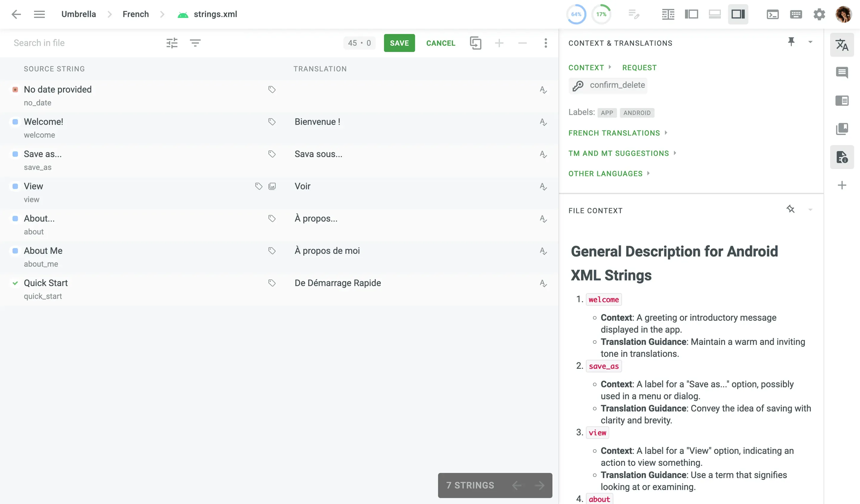860x504 pixels.
Task: Click the Search in file field
Action: 68,43
